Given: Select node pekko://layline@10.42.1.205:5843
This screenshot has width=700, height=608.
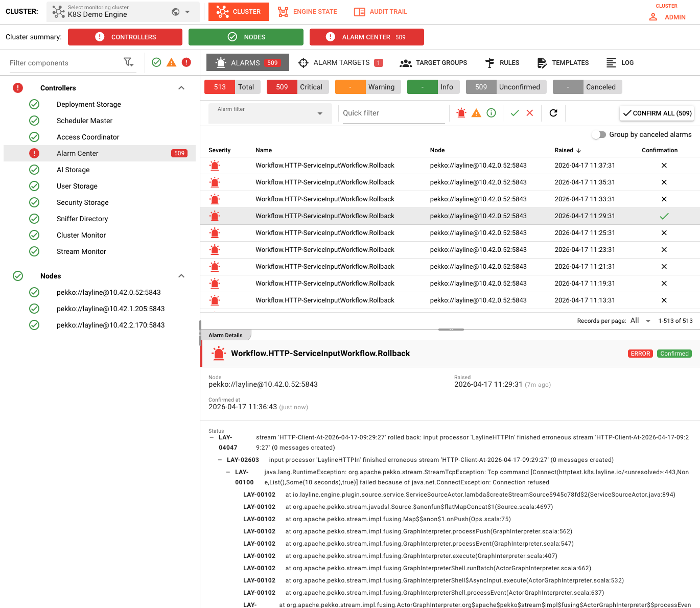Looking at the screenshot, I should tap(110, 309).
